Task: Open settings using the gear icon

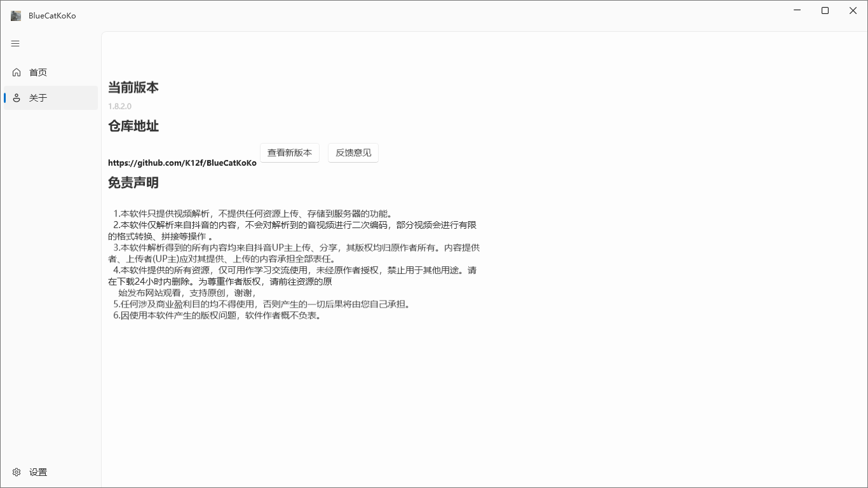Action: coord(16,472)
